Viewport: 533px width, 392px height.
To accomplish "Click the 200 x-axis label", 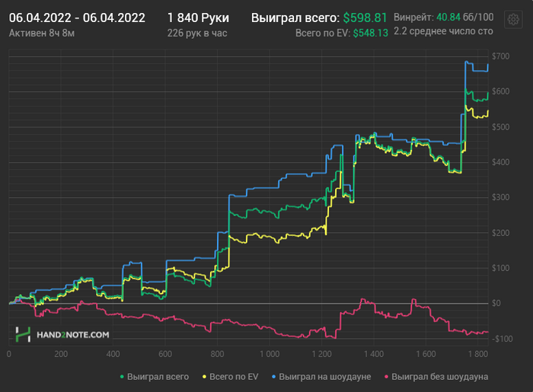I will coord(61,354).
